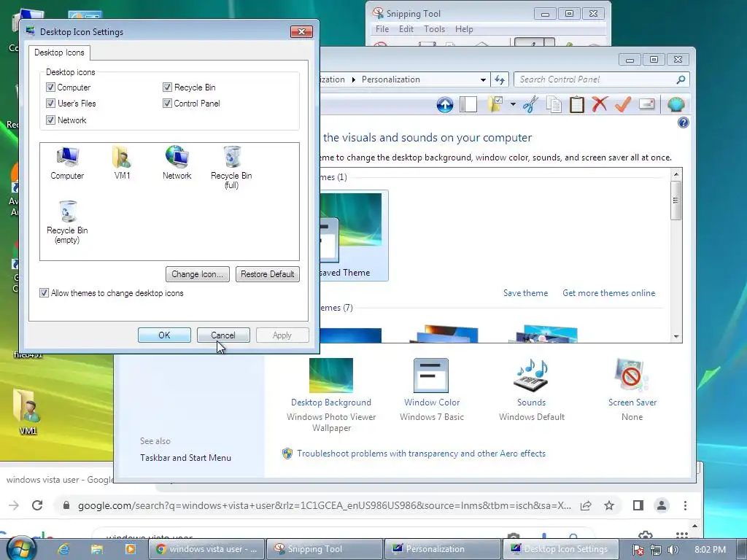Open Help with the blue question mark
The width and height of the screenshot is (747, 560).
click(683, 122)
